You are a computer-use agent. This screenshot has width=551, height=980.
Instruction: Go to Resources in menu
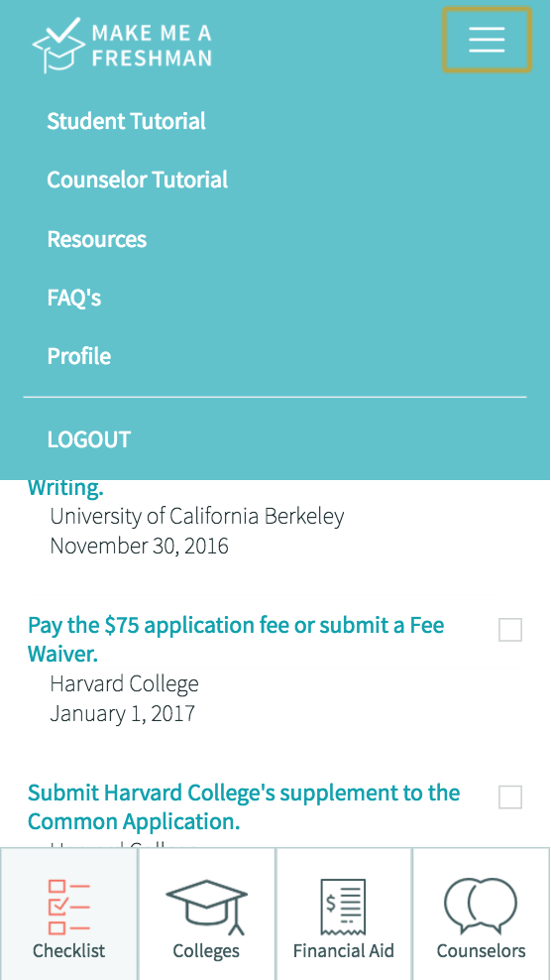[x=97, y=239]
